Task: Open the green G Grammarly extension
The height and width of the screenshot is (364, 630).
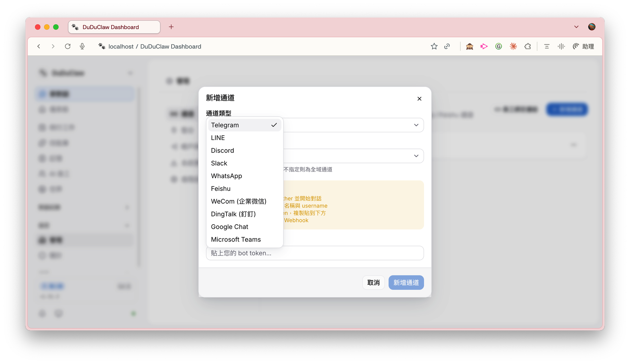Action: (498, 47)
